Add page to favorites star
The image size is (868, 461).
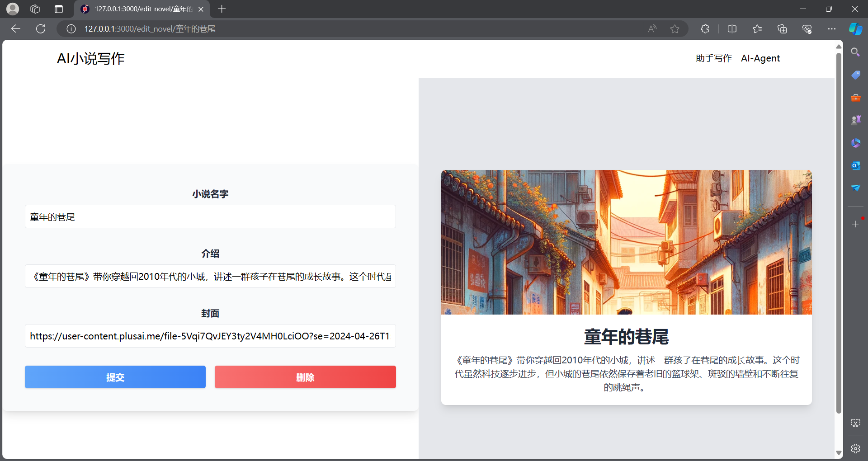[x=675, y=29]
